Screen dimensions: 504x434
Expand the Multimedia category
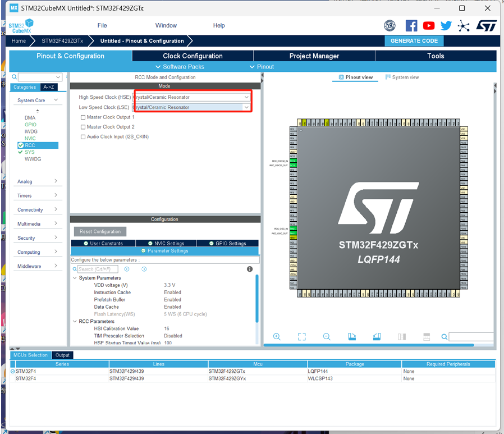pyautogui.click(x=56, y=223)
